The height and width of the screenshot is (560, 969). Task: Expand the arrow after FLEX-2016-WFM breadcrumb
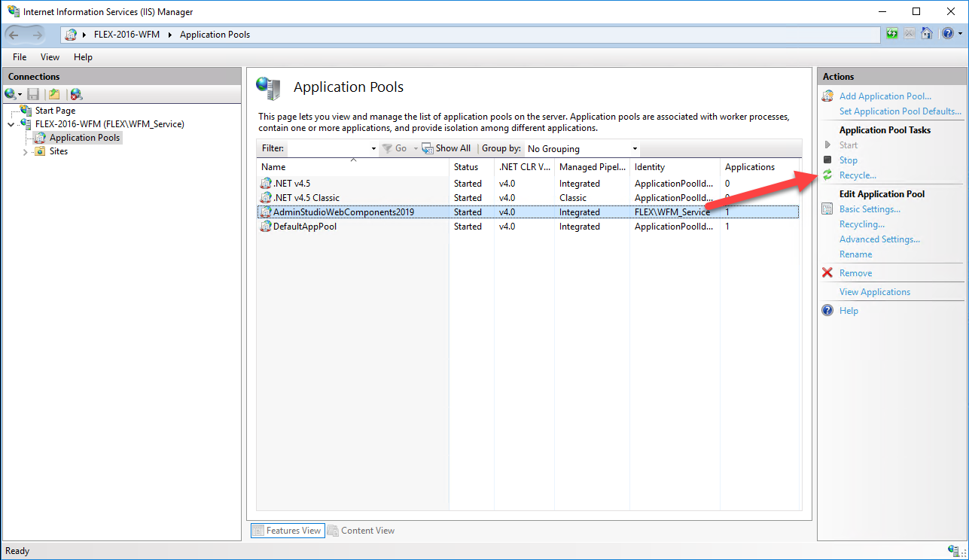click(169, 35)
